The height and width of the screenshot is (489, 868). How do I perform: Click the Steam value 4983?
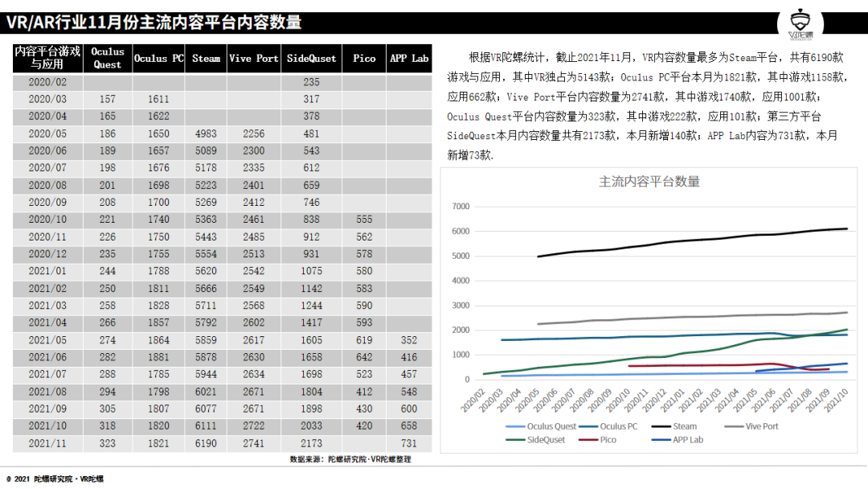coord(206,134)
